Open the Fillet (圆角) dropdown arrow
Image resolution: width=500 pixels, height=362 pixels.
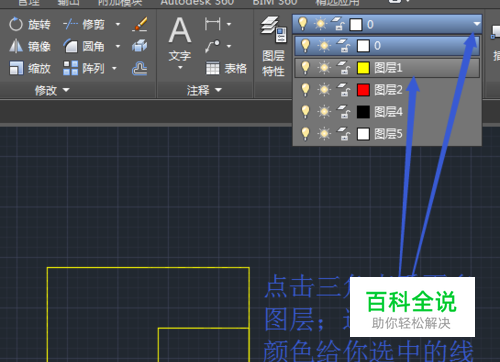pyautogui.click(x=118, y=46)
